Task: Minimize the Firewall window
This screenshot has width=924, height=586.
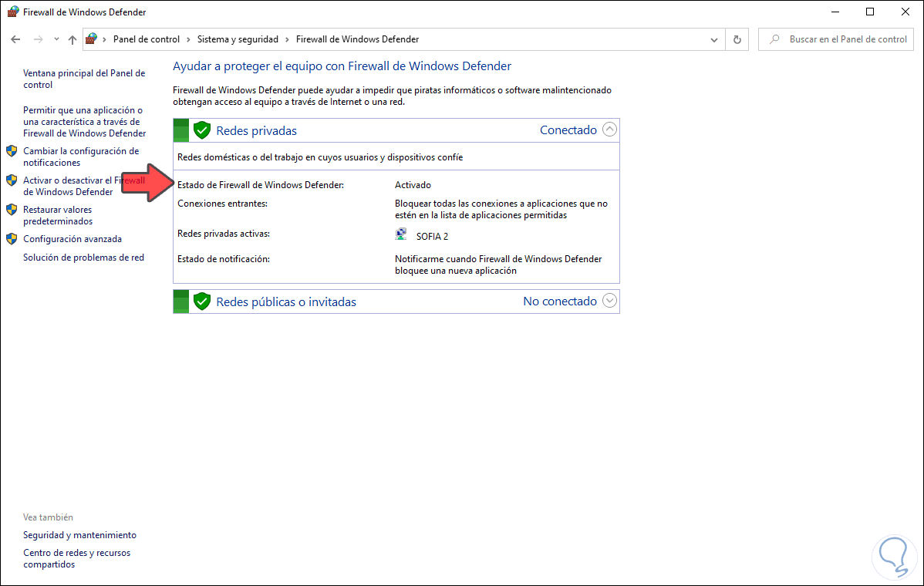Action: (x=835, y=12)
